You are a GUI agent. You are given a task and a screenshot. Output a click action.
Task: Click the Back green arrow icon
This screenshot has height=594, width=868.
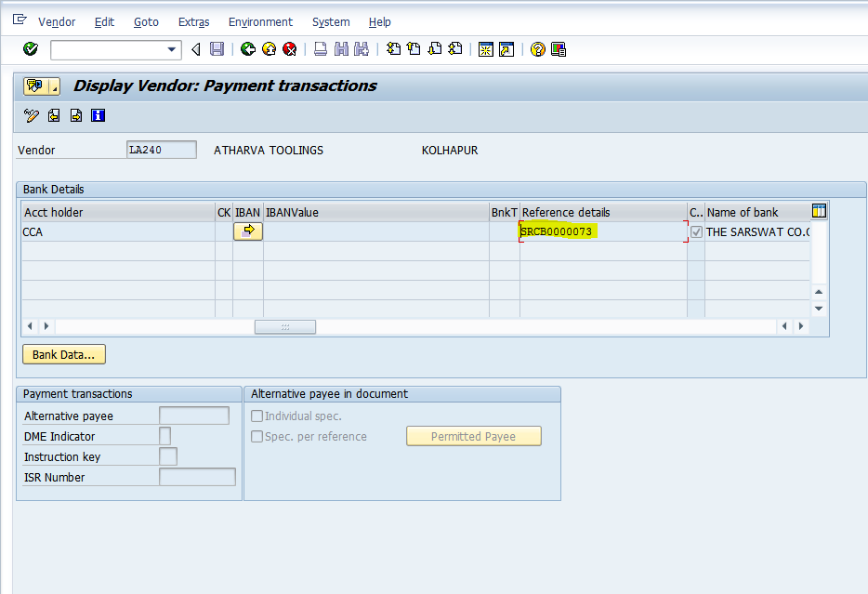[247, 49]
